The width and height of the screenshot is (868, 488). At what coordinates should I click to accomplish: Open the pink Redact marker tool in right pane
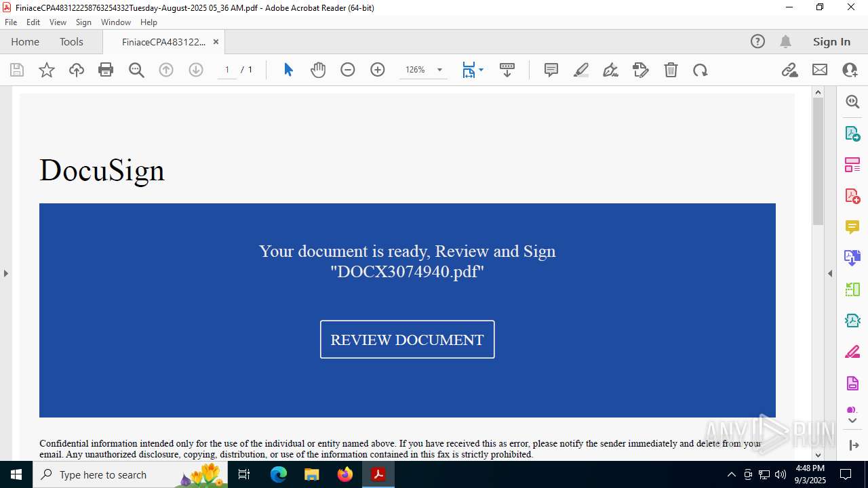pos(852,351)
